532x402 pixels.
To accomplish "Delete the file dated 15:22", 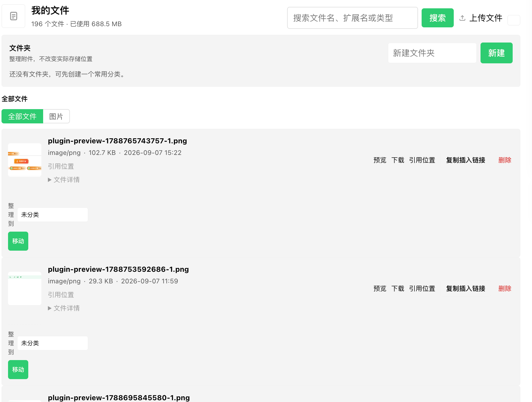I will click(505, 160).
